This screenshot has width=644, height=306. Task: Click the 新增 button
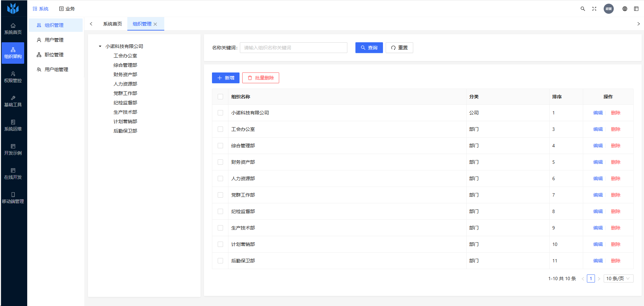(x=226, y=78)
